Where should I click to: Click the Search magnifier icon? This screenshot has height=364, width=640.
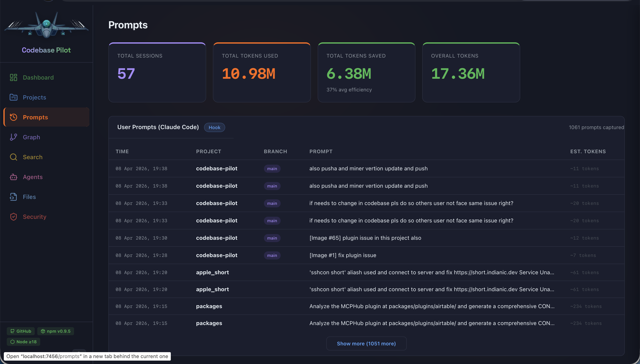14,157
